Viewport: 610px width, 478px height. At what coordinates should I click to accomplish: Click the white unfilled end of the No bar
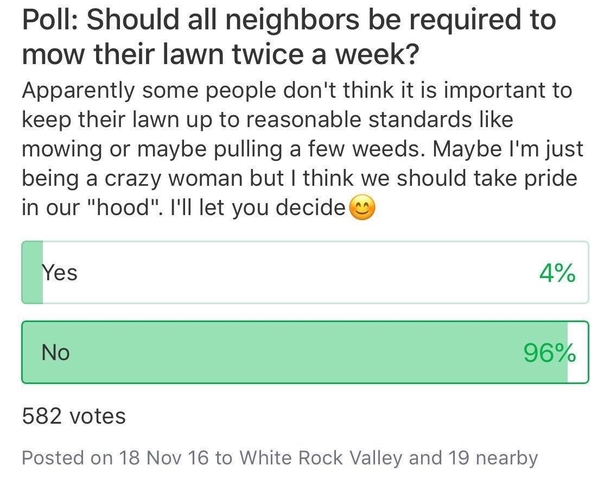coord(578,352)
